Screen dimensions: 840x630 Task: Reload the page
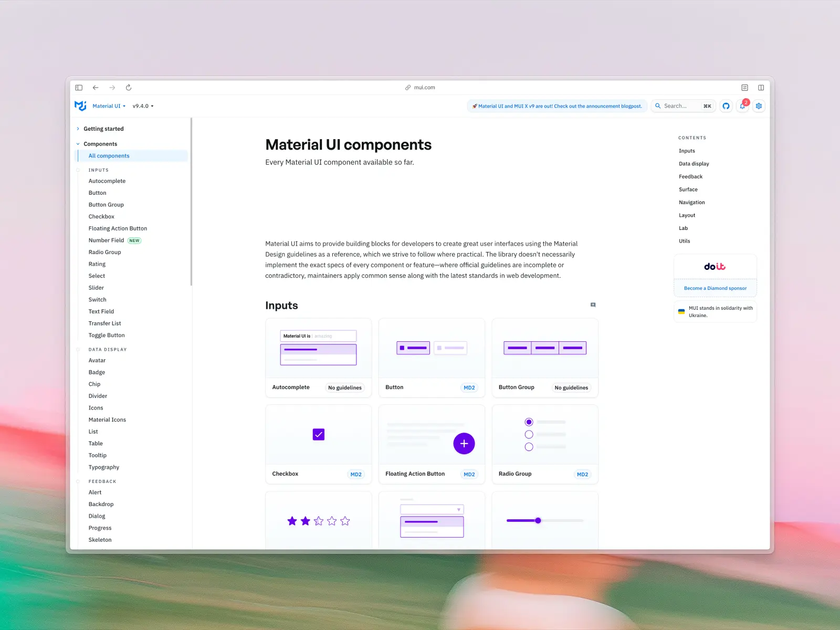[129, 88]
